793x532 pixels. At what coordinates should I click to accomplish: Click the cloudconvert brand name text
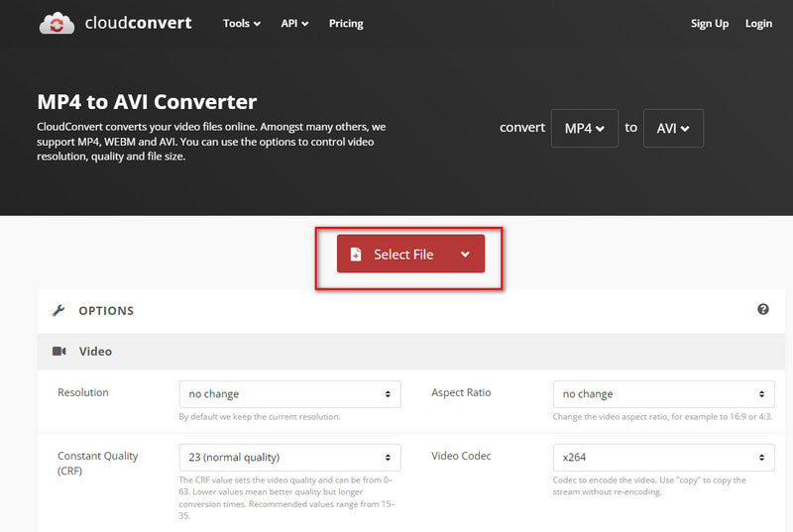point(138,23)
